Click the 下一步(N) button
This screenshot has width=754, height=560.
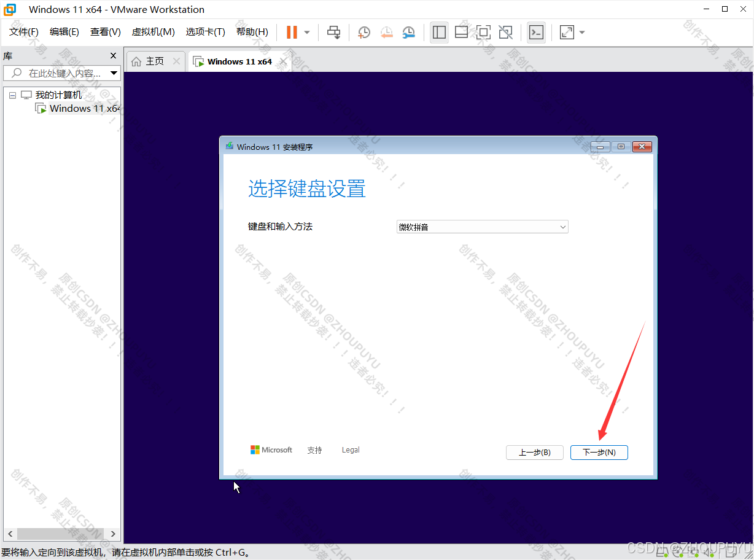pos(599,453)
